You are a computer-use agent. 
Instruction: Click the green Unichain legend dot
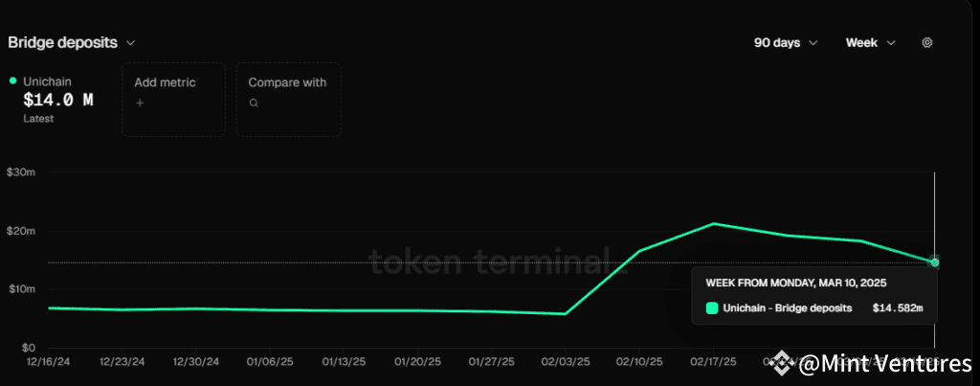pyautogui.click(x=12, y=81)
